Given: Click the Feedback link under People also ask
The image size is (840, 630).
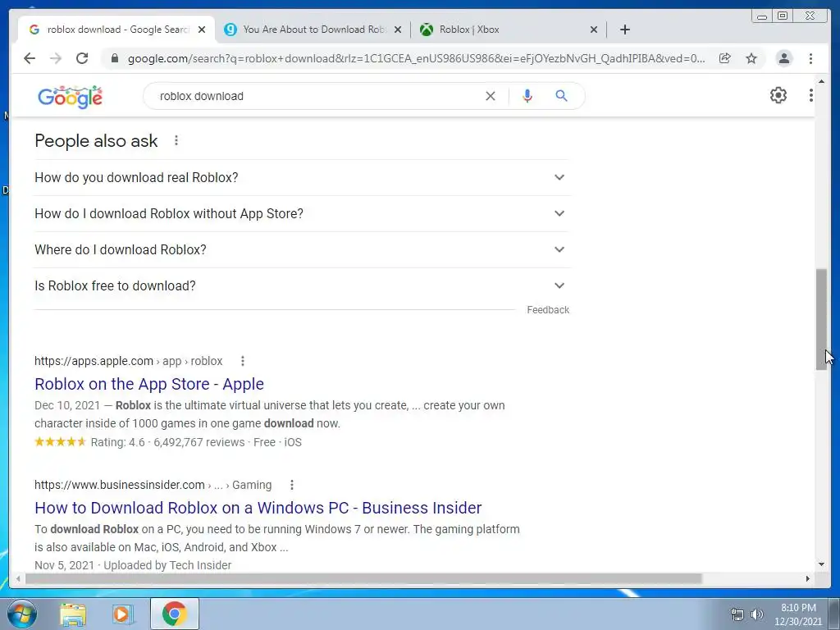Looking at the screenshot, I should point(547,309).
